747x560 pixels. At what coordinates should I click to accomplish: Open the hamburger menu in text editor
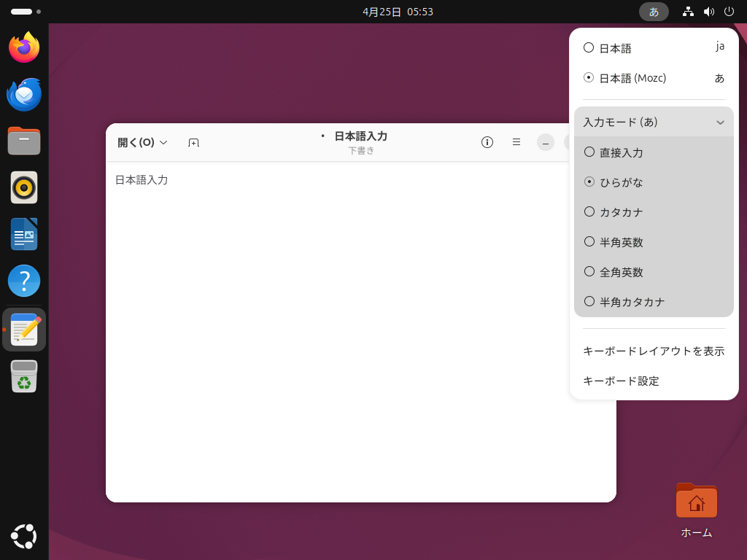[x=516, y=142]
